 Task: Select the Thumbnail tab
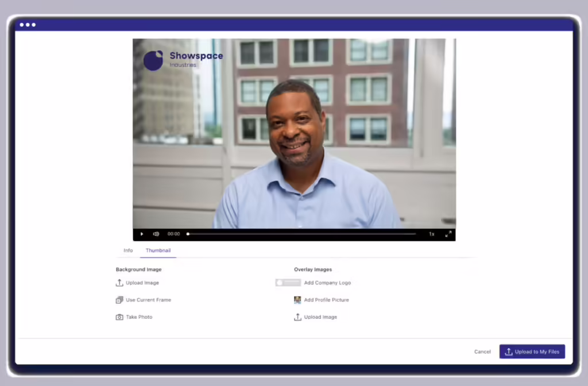point(158,250)
